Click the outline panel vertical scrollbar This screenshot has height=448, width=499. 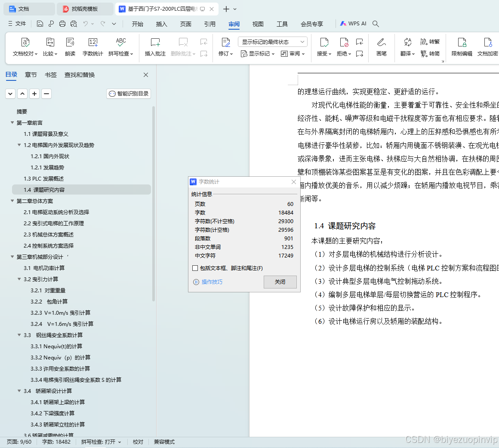[x=154, y=204]
